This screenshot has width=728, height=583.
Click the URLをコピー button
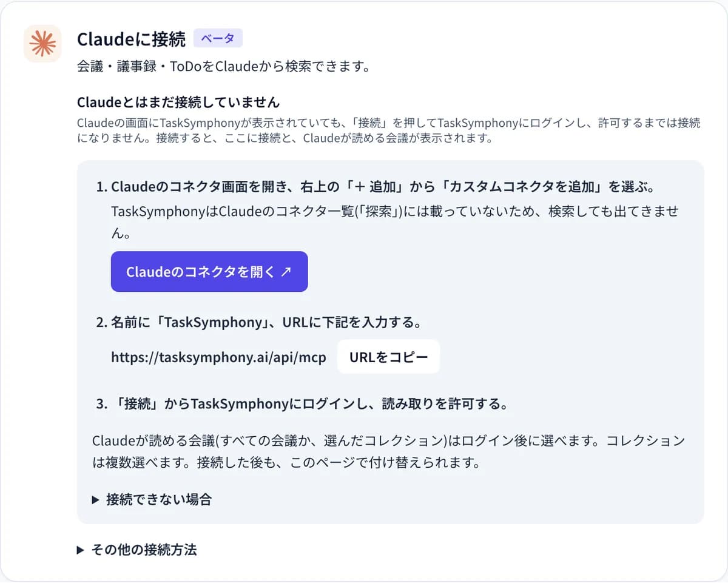tap(388, 357)
